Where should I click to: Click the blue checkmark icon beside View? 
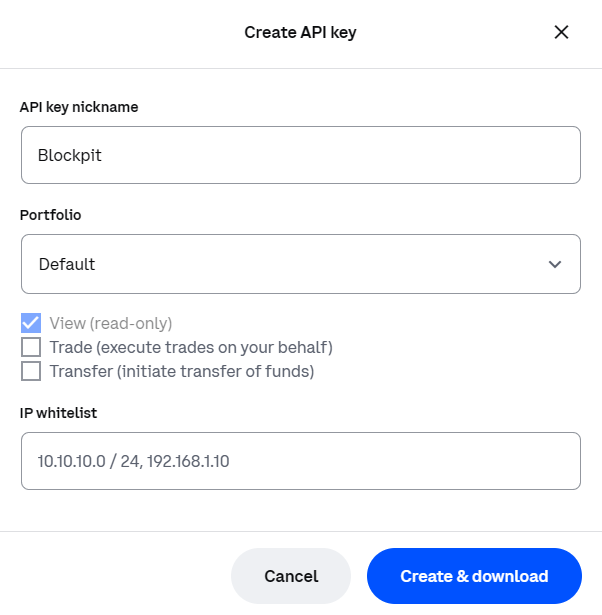point(31,323)
